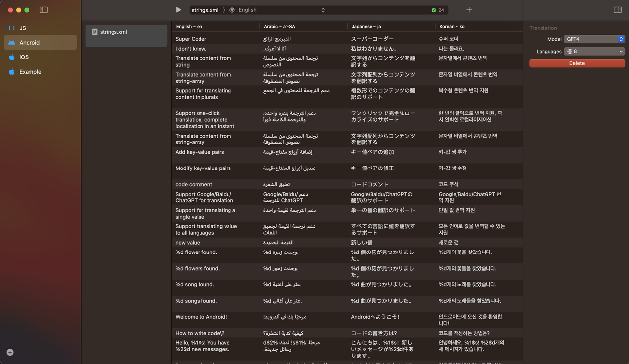Open the Model dropdown set to GPT4
Screen dimensions: 629x364
(x=594, y=39)
